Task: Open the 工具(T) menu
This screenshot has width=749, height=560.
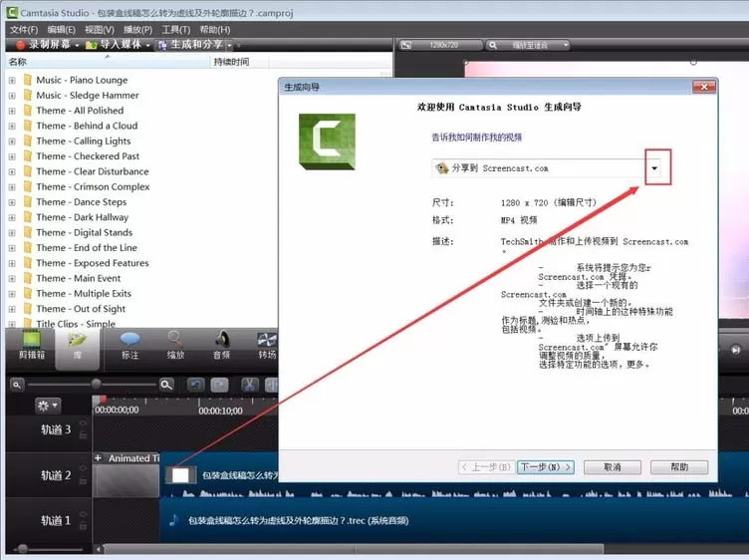Action: click(175, 30)
